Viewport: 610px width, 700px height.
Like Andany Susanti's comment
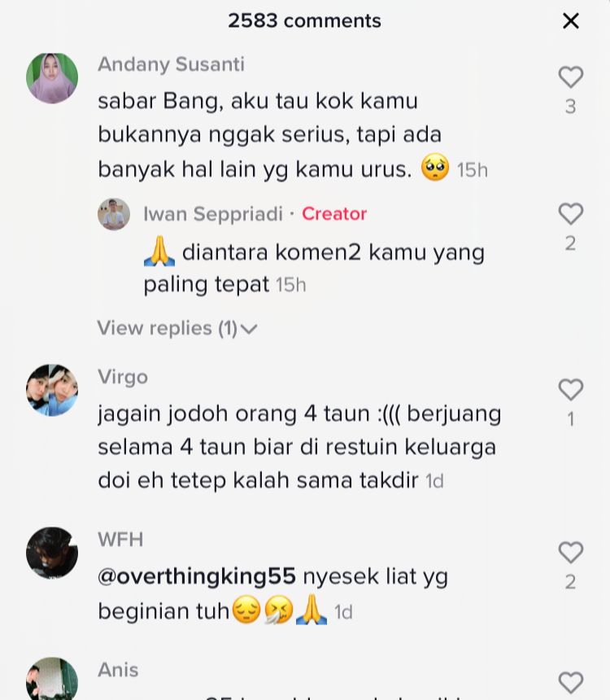coord(571,77)
